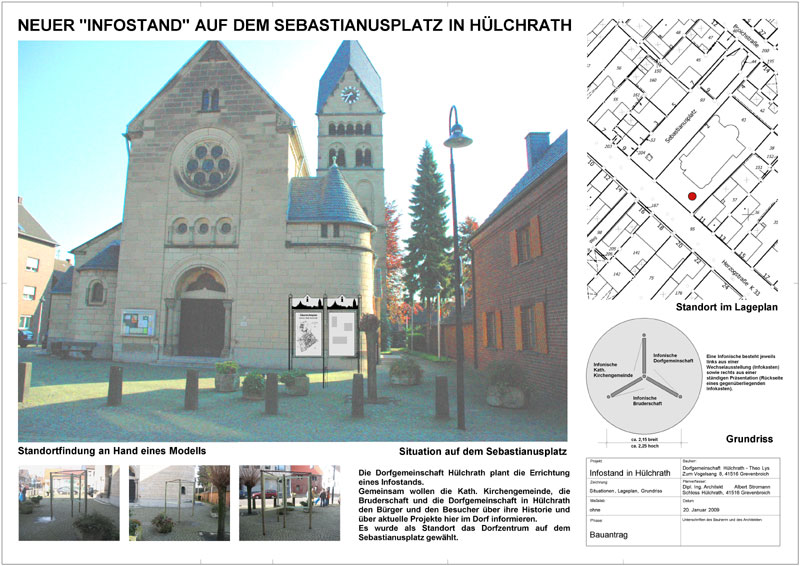Click the date field '20. Januar 2009'
This screenshot has height=566, width=800.
pyautogui.click(x=709, y=513)
